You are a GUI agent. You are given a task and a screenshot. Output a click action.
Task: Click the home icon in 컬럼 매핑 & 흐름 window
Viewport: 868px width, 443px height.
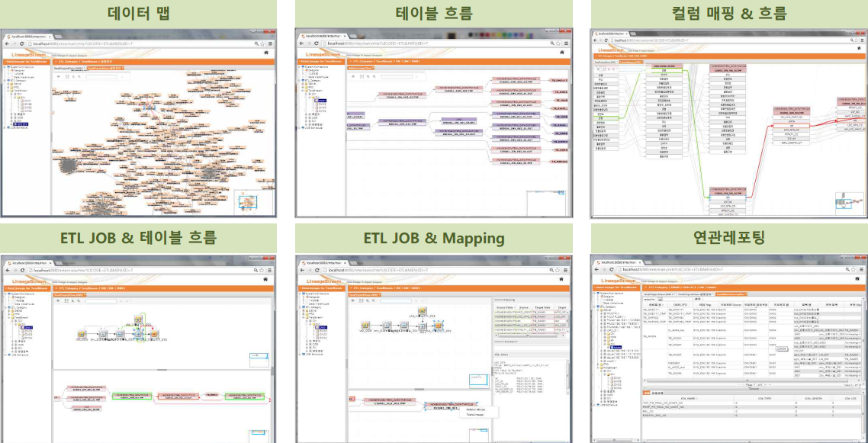point(858,47)
